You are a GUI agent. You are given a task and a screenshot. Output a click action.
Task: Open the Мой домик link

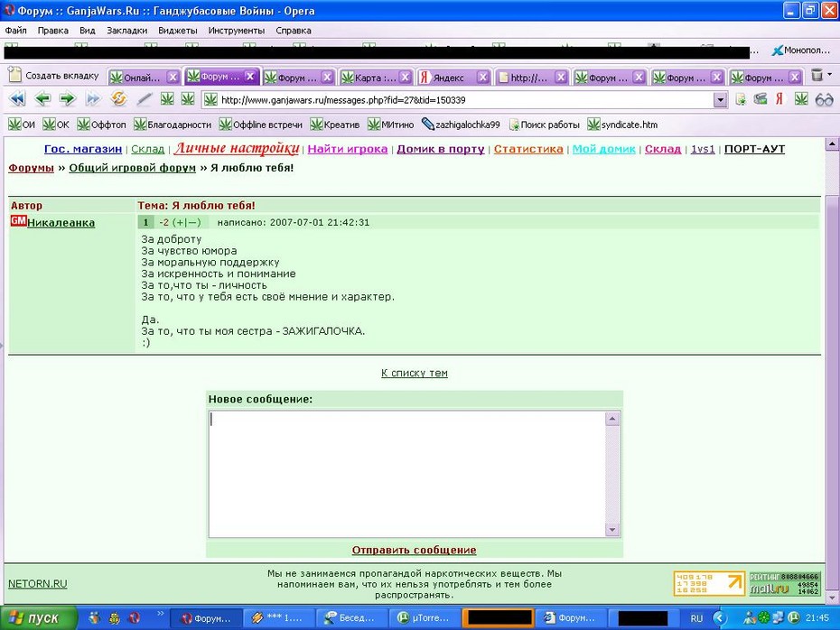click(603, 149)
